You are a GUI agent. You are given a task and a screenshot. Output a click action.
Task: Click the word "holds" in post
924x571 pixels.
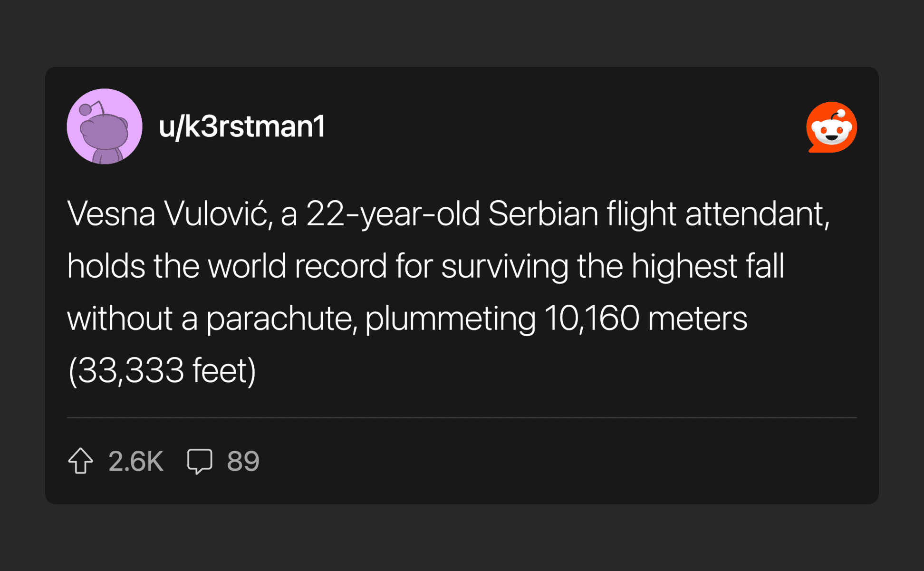coord(106,266)
